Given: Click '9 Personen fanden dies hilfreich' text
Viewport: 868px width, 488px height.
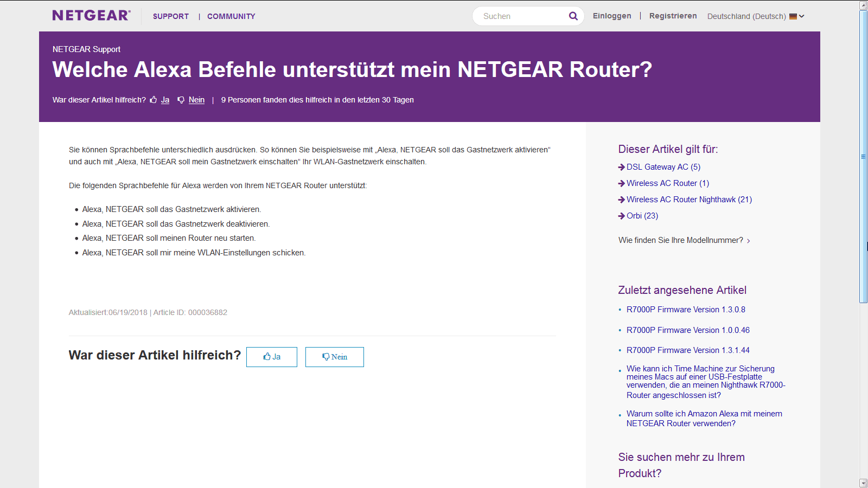Looking at the screenshot, I should click(317, 100).
